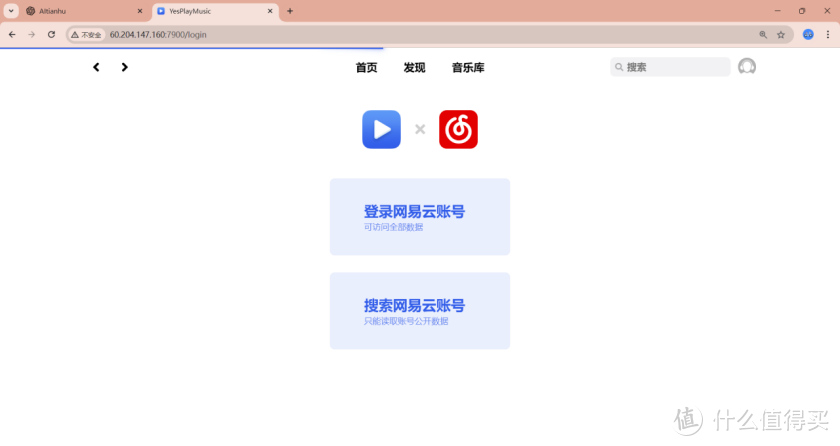
Task: Open a new browser tab
Action: click(x=290, y=11)
